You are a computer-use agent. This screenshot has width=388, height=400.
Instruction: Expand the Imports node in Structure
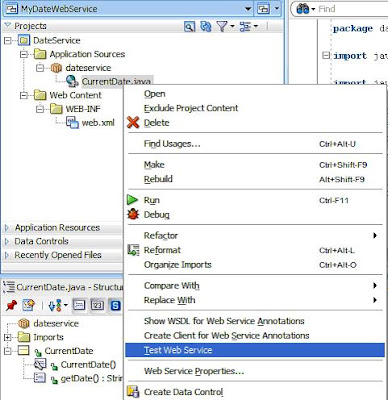[x=7, y=337]
